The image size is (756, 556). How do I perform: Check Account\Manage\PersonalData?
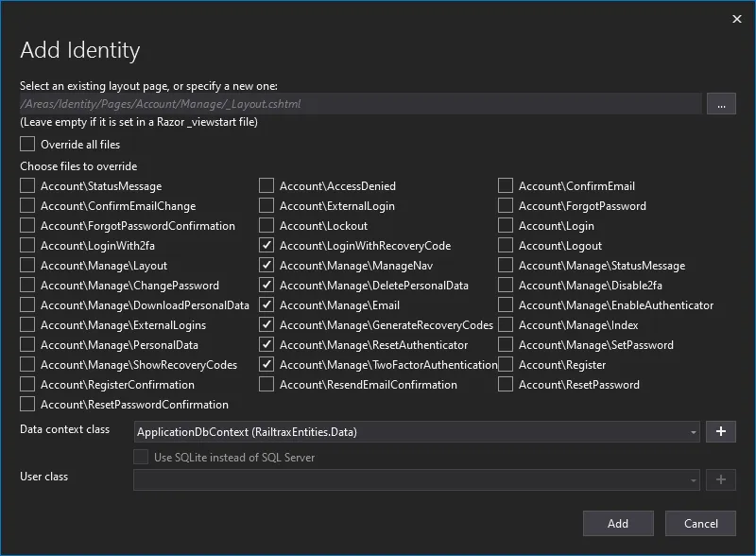click(x=27, y=344)
